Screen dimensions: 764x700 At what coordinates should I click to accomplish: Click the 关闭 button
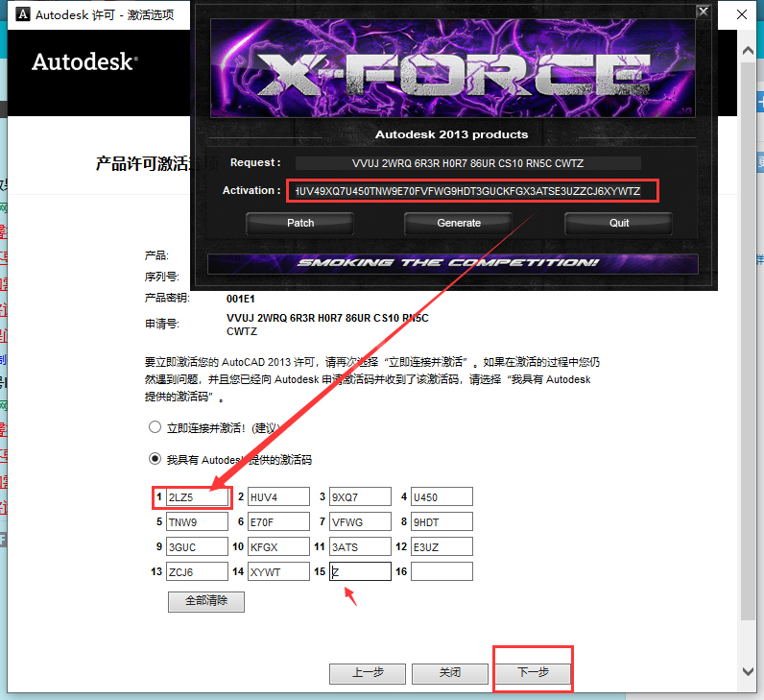coord(450,673)
